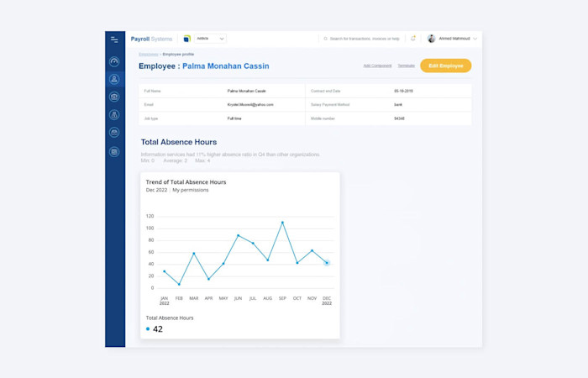The height and width of the screenshot is (378, 588).
Task: Select the contract end date 05-10-2019
Action: point(403,91)
